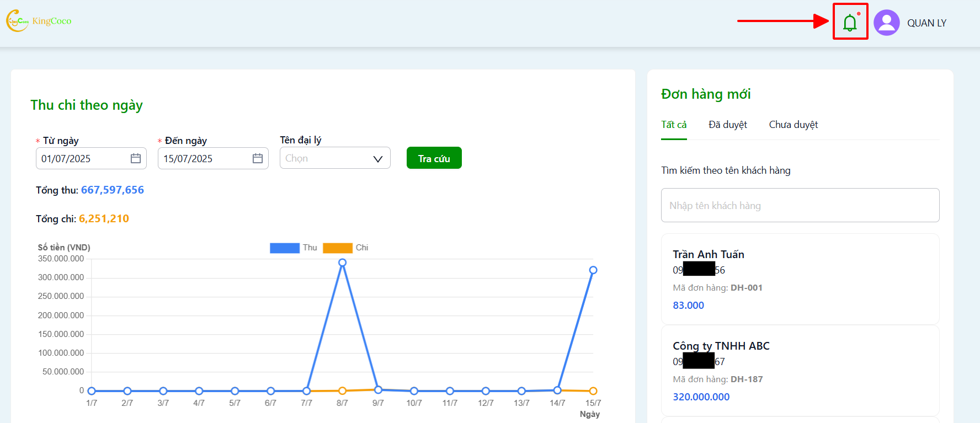This screenshot has width=980, height=423.
Task: Expand the Tên đại lý dropdown
Action: click(335, 158)
